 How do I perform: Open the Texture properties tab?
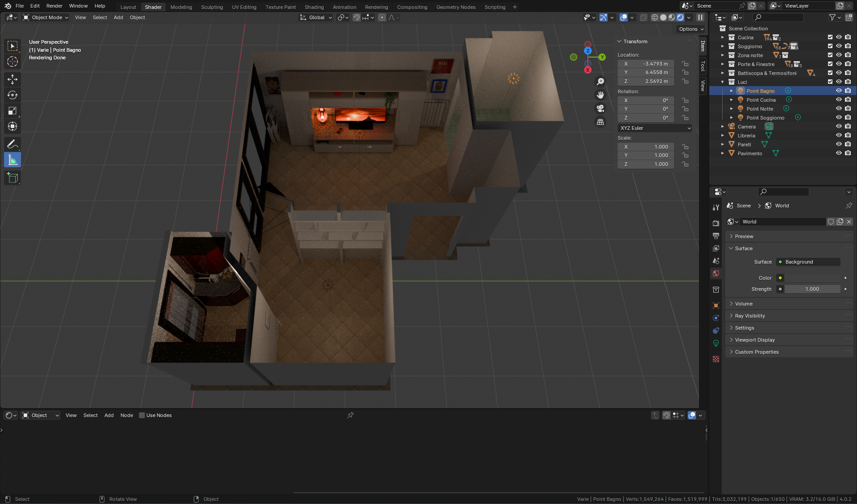coord(716,359)
